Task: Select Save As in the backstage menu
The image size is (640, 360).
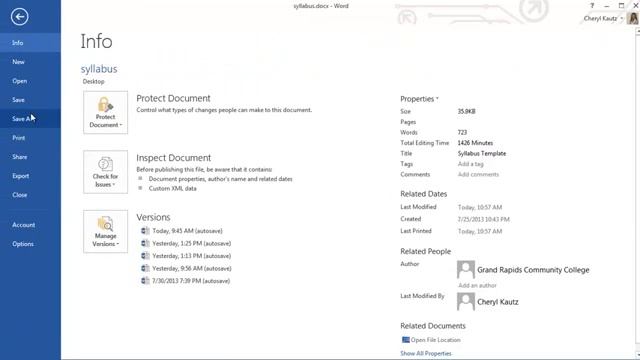Action: 30,119
